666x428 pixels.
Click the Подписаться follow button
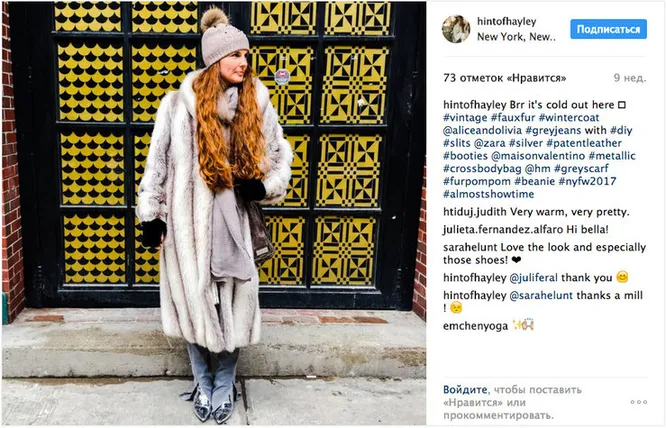click(608, 29)
